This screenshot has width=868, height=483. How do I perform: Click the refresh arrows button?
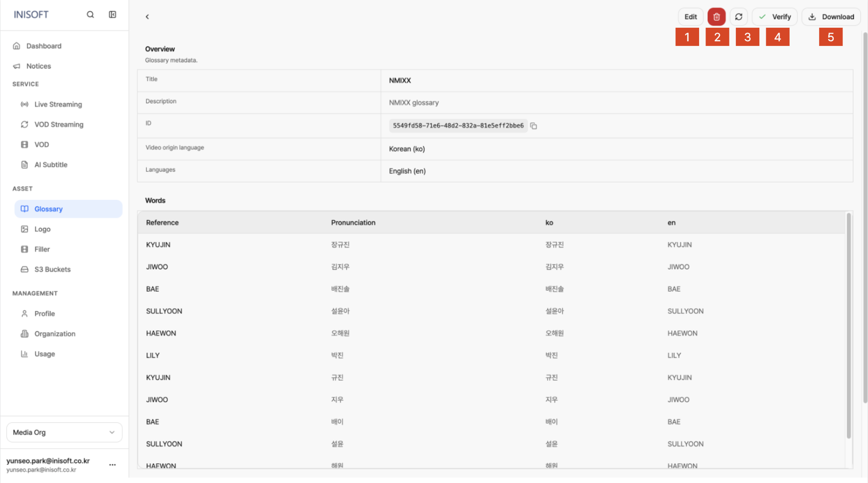(x=739, y=16)
